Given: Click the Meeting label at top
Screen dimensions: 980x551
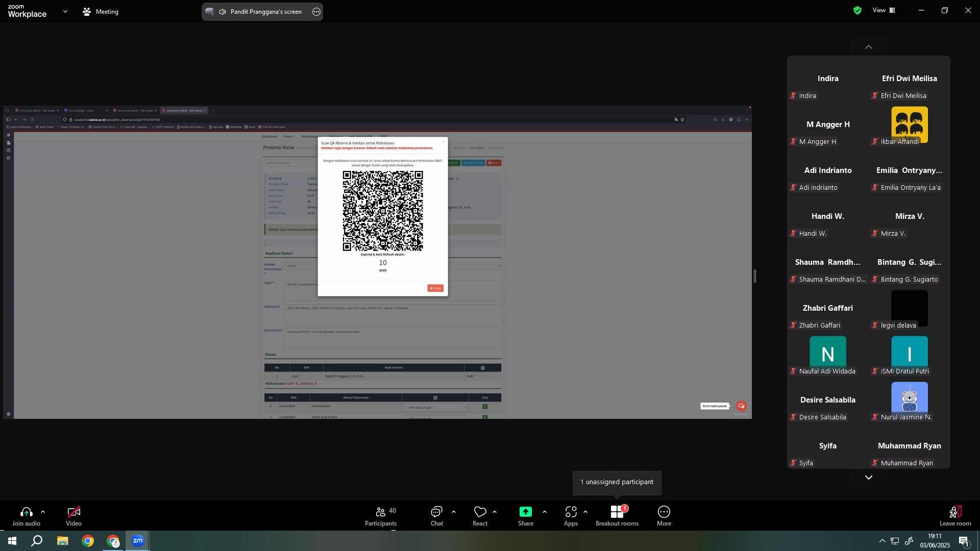Looking at the screenshot, I should [107, 12].
